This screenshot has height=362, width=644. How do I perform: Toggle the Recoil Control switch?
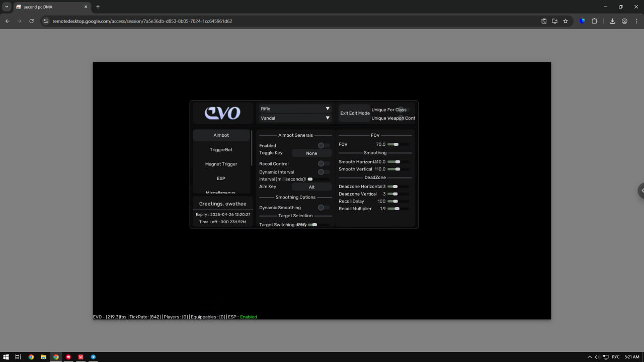324,164
